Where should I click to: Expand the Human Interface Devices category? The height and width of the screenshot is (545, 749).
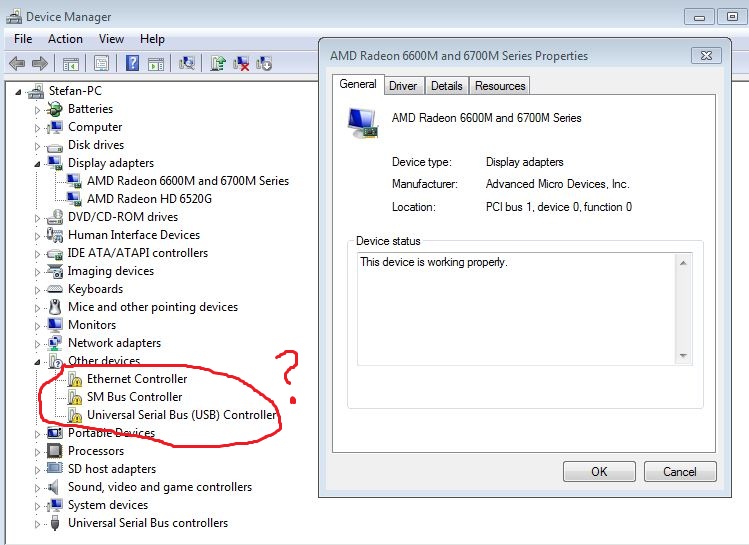37,236
